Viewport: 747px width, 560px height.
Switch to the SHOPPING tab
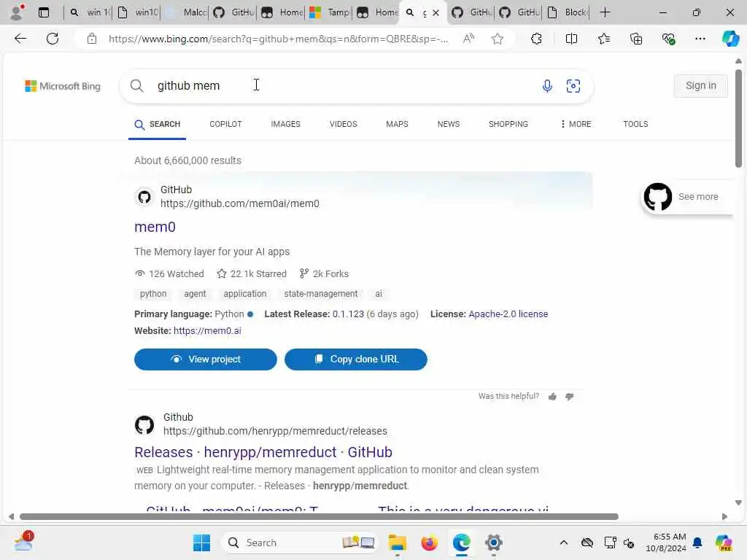508,124
